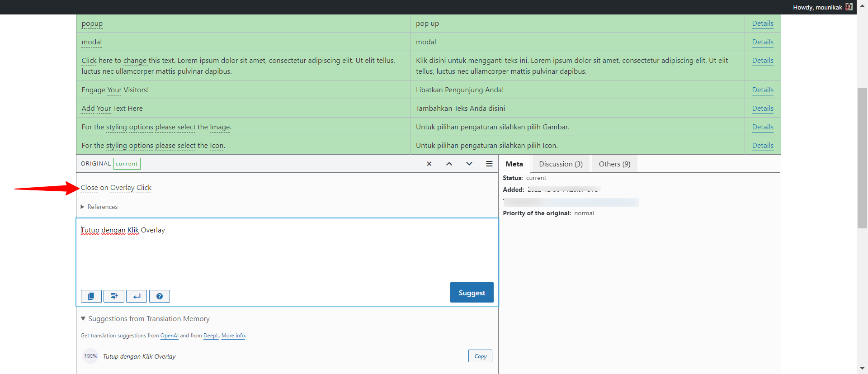Switch to the Discussion (3) tab
868x374 pixels.
[x=561, y=164]
